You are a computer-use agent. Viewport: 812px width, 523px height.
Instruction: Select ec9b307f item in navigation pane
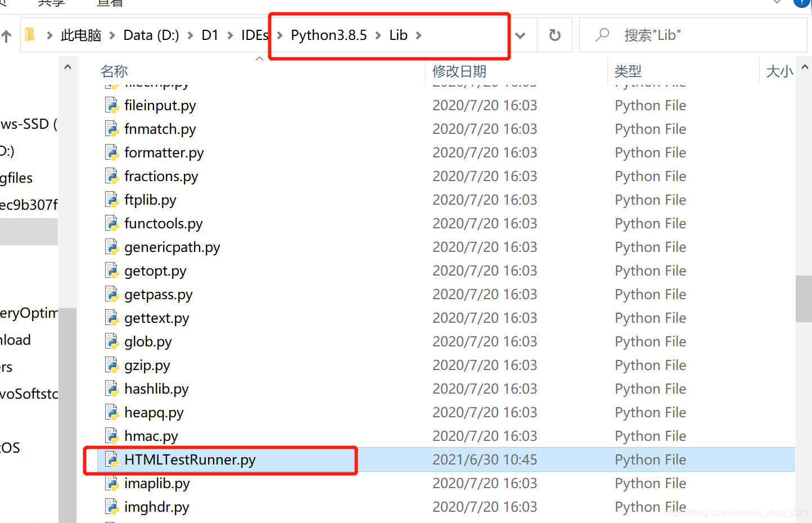29,205
